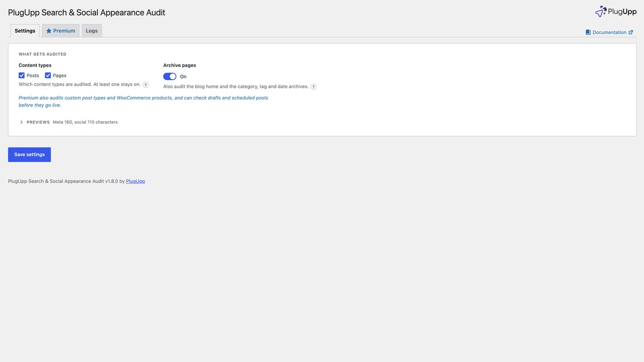644x362 pixels.
Task: Uncheck the Posts checkbox
Action: point(22,75)
